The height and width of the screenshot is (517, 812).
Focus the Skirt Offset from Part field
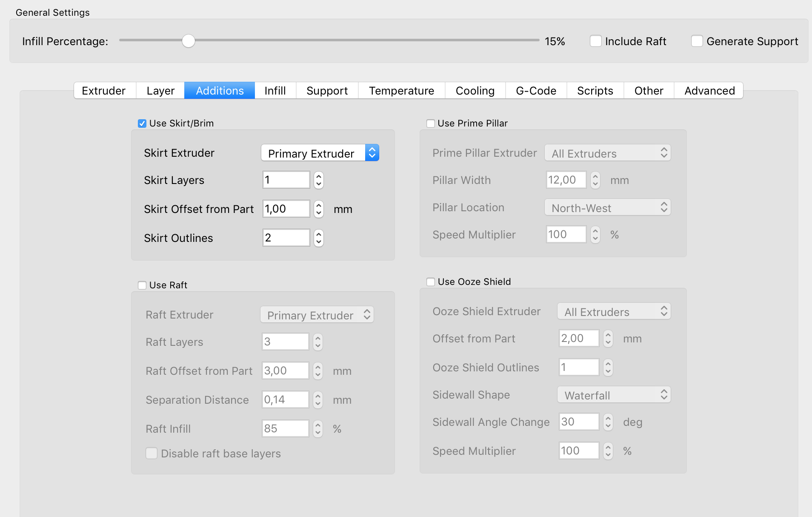pos(286,209)
